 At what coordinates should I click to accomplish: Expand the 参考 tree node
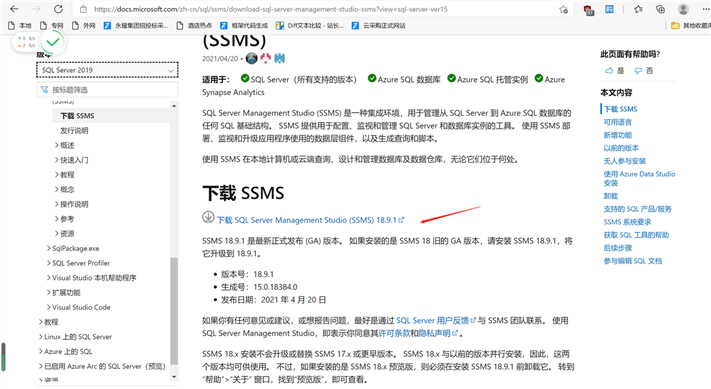[x=64, y=219]
